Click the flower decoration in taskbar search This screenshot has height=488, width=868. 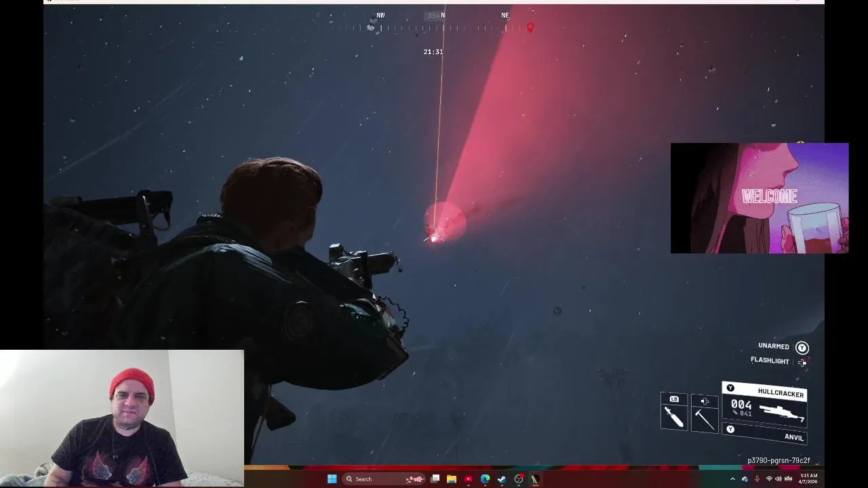tap(414, 479)
